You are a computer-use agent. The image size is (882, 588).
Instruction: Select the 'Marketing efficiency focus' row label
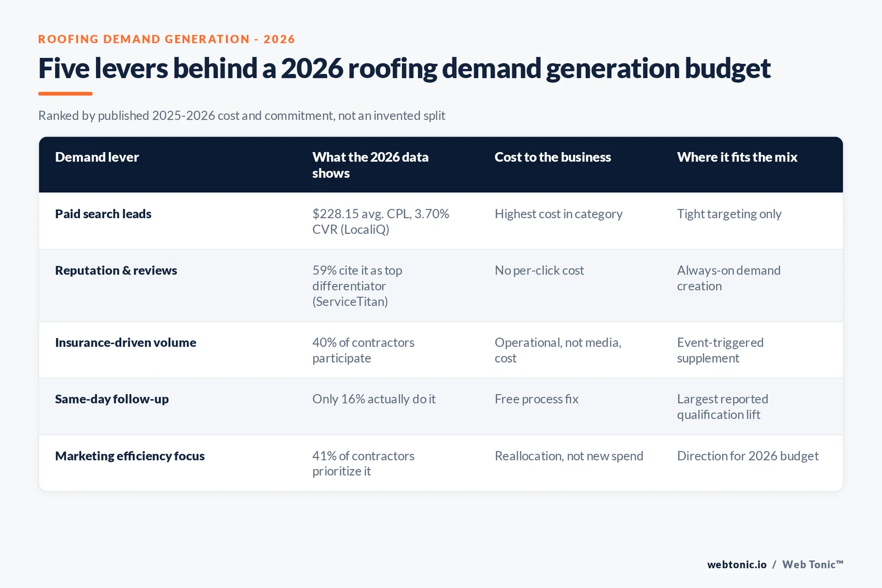pos(130,456)
